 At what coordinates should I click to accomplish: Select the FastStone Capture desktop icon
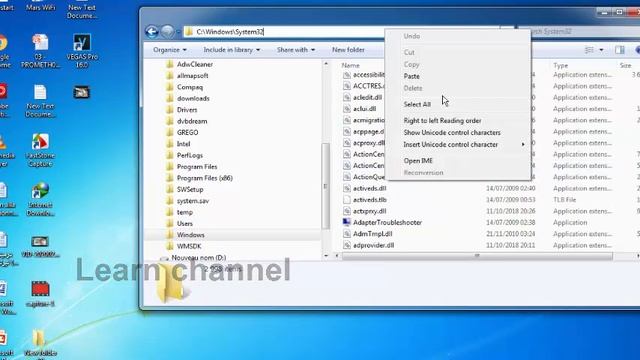tap(40, 150)
